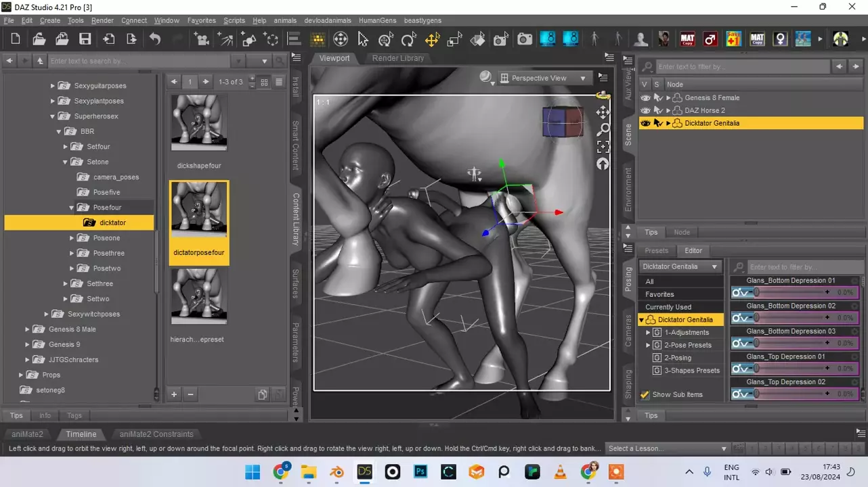Click the Undo arrow in toolbar
868x487 pixels.
click(155, 39)
